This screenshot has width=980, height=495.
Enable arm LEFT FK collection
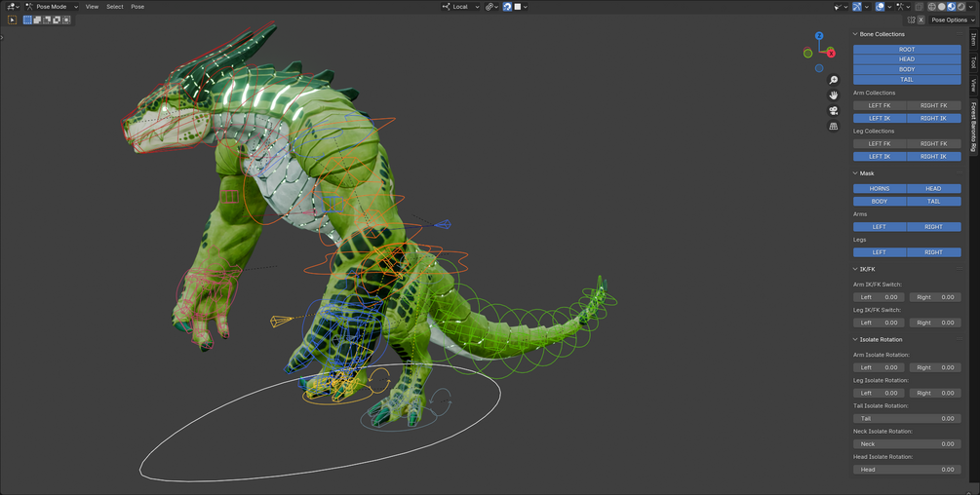880,105
